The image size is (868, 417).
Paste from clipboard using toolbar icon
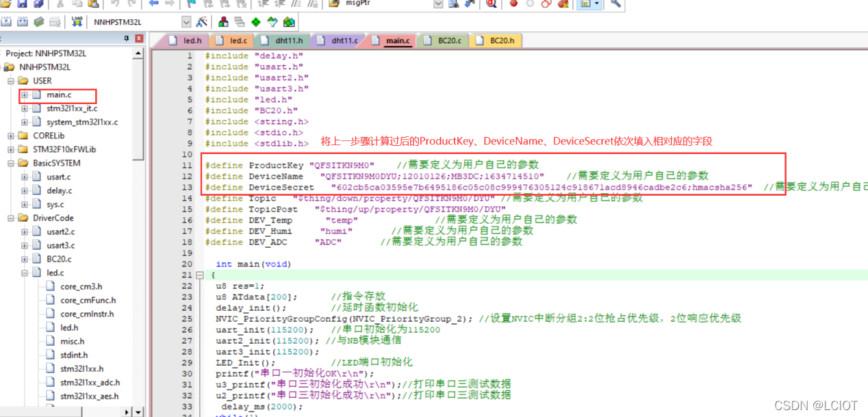[x=93, y=3]
